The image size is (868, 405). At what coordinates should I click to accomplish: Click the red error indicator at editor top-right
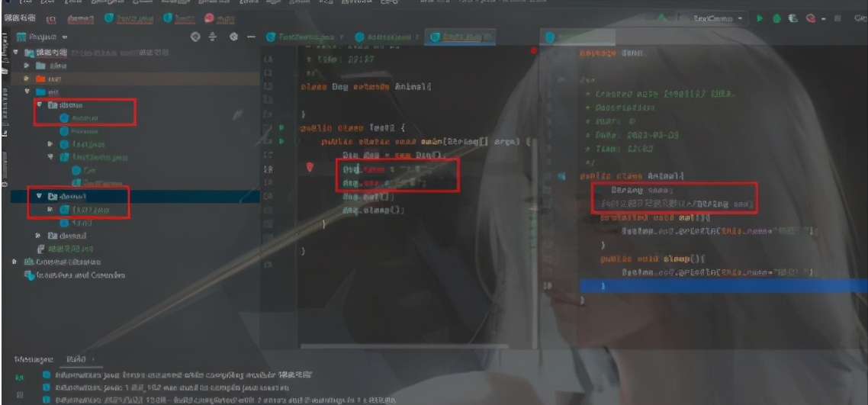click(x=534, y=50)
